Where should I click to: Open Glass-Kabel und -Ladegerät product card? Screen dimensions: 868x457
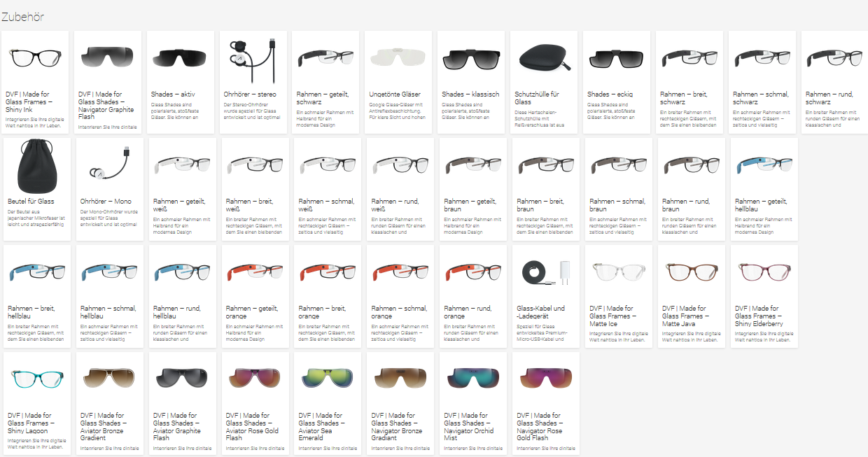pyautogui.click(x=546, y=296)
